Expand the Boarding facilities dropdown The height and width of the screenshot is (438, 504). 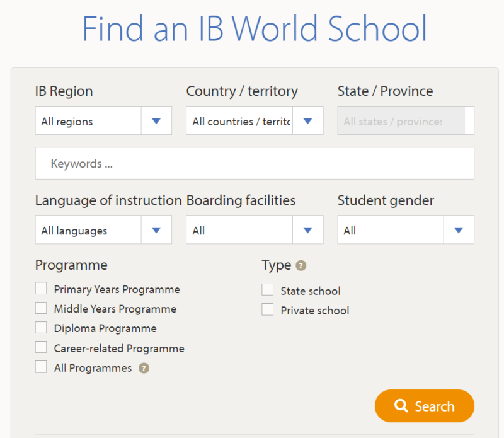pos(255,229)
